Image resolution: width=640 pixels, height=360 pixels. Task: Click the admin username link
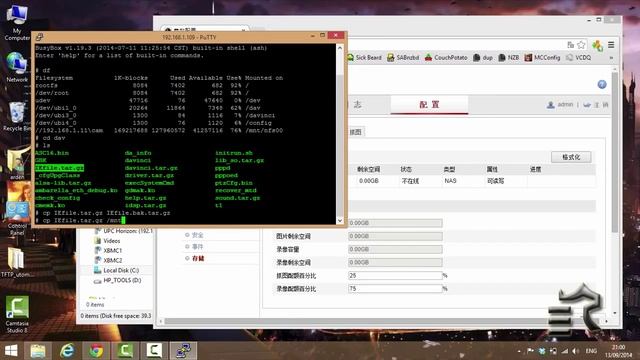[x=565, y=104]
